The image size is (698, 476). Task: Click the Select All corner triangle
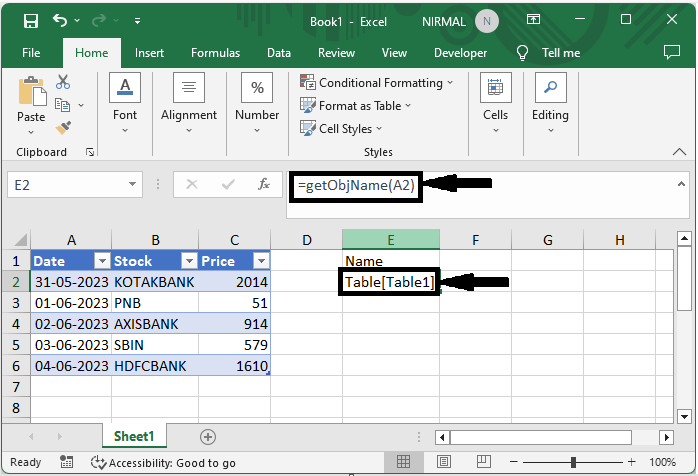pos(20,240)
